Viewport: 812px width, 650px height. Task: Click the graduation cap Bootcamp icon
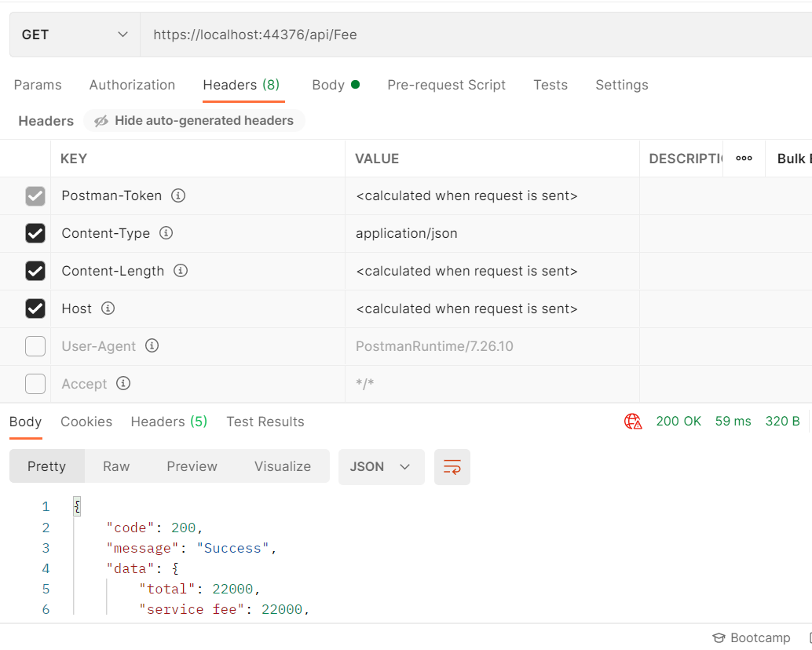point(719,637)
